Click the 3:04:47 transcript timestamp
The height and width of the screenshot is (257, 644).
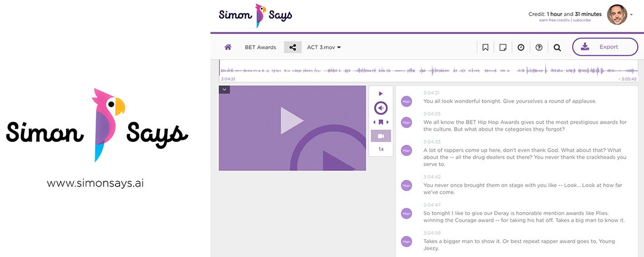[431, 205]
